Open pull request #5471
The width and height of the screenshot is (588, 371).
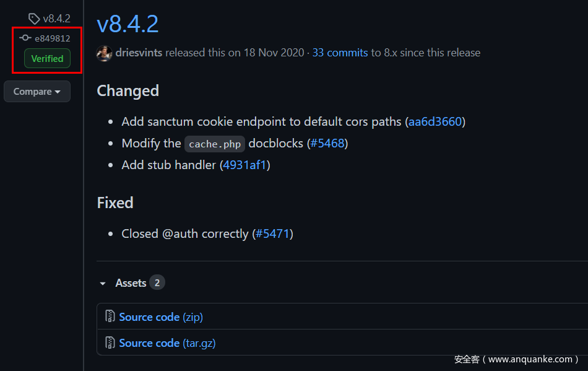point(273,234)
